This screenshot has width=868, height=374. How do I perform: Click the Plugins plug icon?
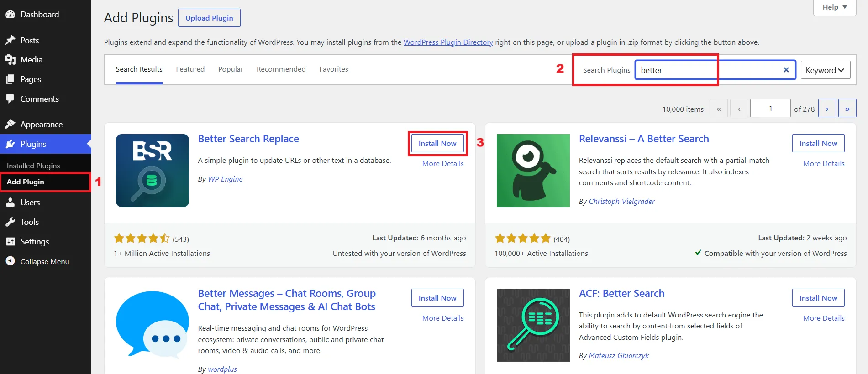pyautogui.click(x=10, y=144)
